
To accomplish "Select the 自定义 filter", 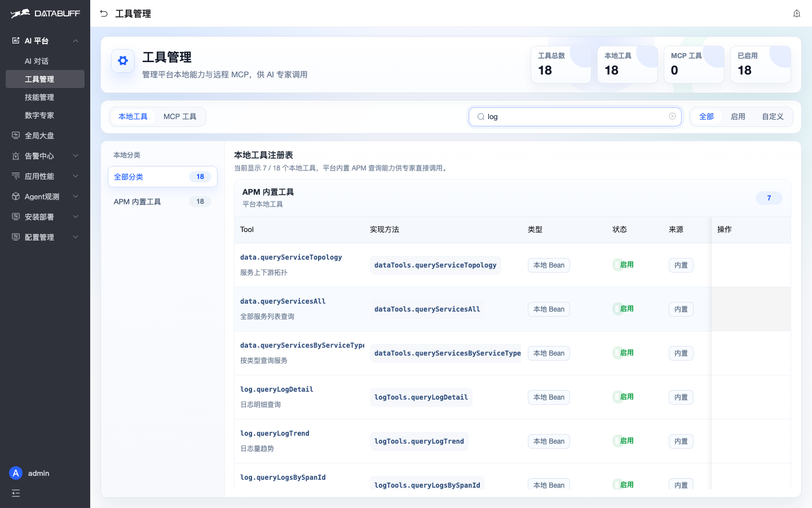I will pos(773,117).
